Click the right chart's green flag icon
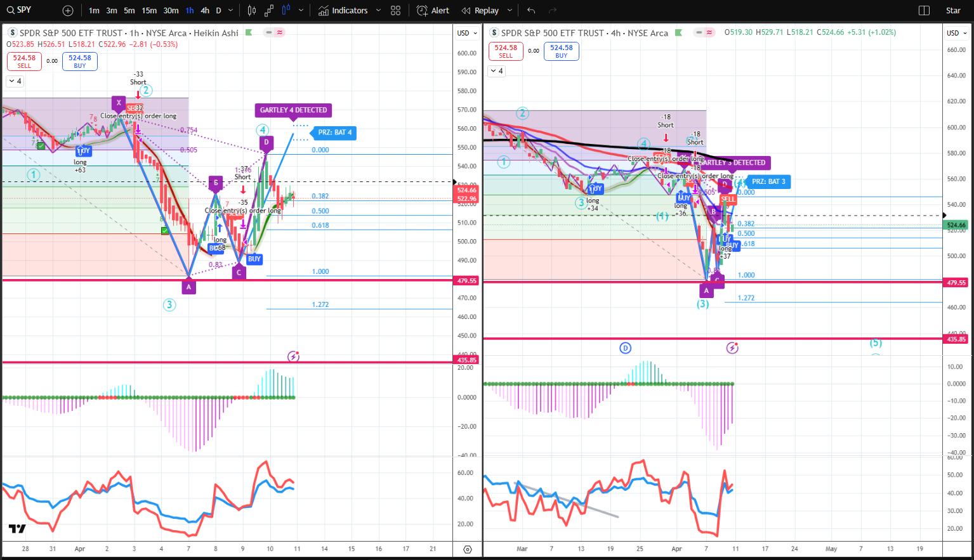Viewport: 974px width, 560px height. click(x=678, y=32)
